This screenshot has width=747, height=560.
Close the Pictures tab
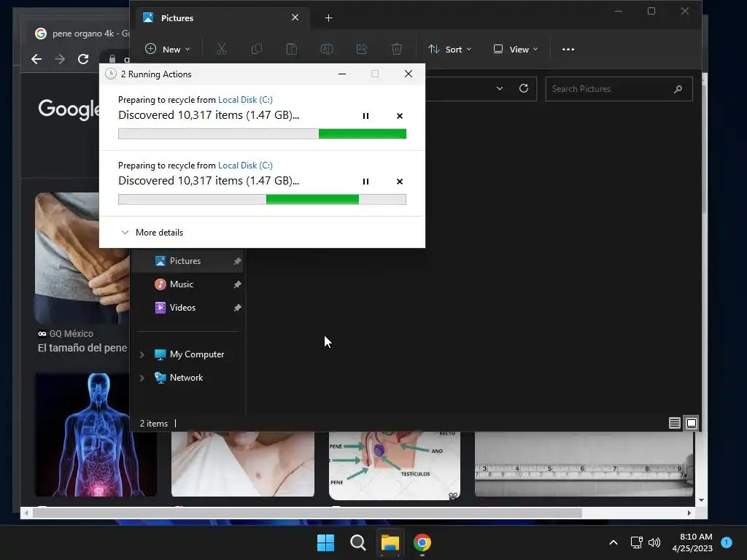click(x=295, y=17)
